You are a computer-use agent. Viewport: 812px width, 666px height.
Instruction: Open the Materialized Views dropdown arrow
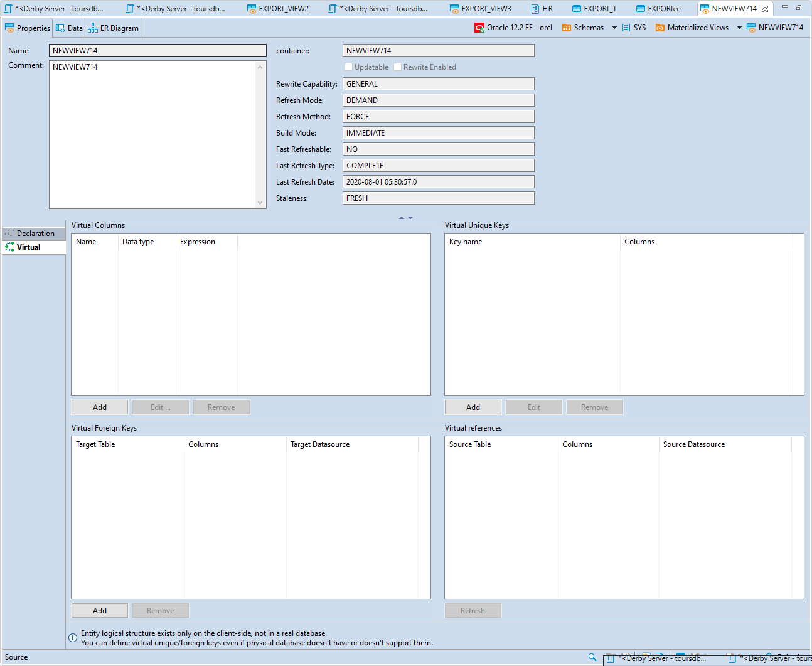coord(739,27)
